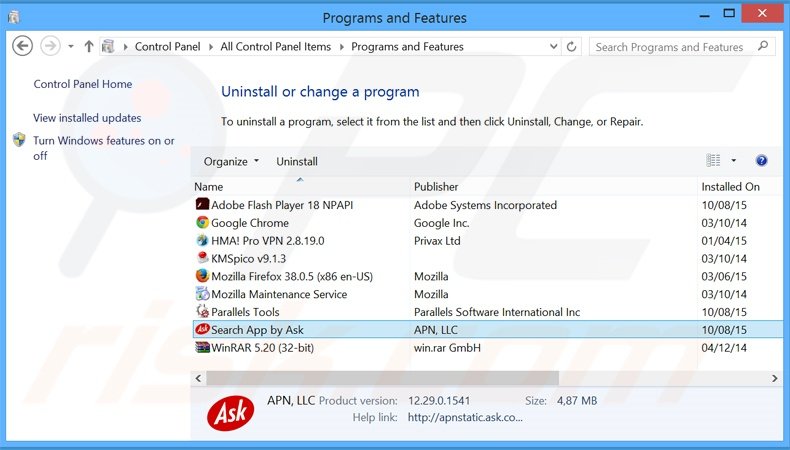The width and height of the screenshot is (790, 450).
Task: Open the Control Panel breadcrumb
Action: (x=167, y=46)
